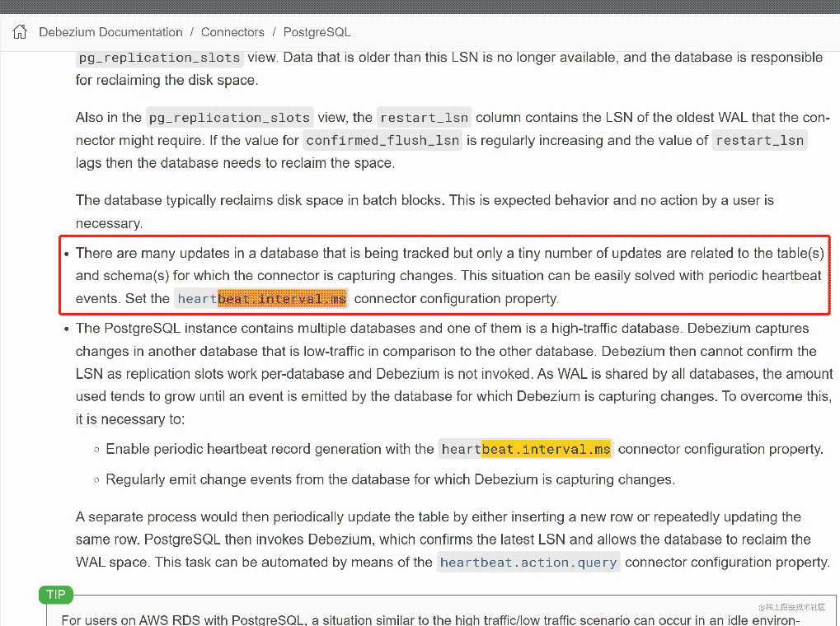Click the home icon in the breadcrumb bar
Screen dimensions: 840x626
click(x=18, y=30)
